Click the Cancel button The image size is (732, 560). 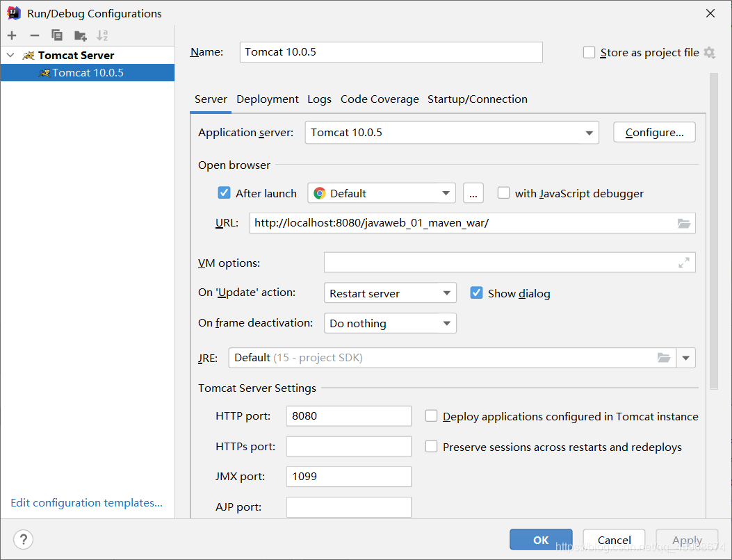point(614,539)
